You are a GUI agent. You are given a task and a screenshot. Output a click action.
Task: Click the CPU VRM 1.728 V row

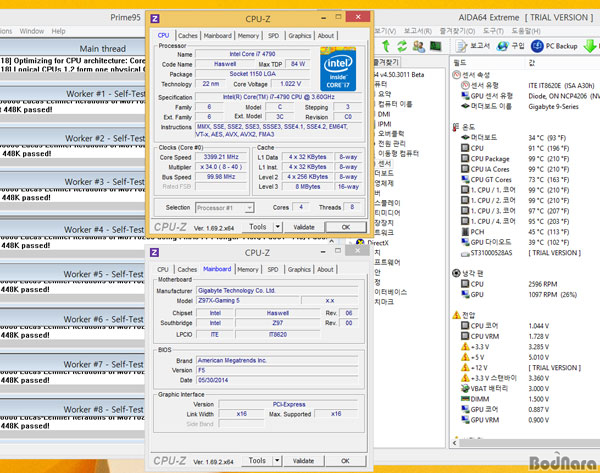coord(524,336)
